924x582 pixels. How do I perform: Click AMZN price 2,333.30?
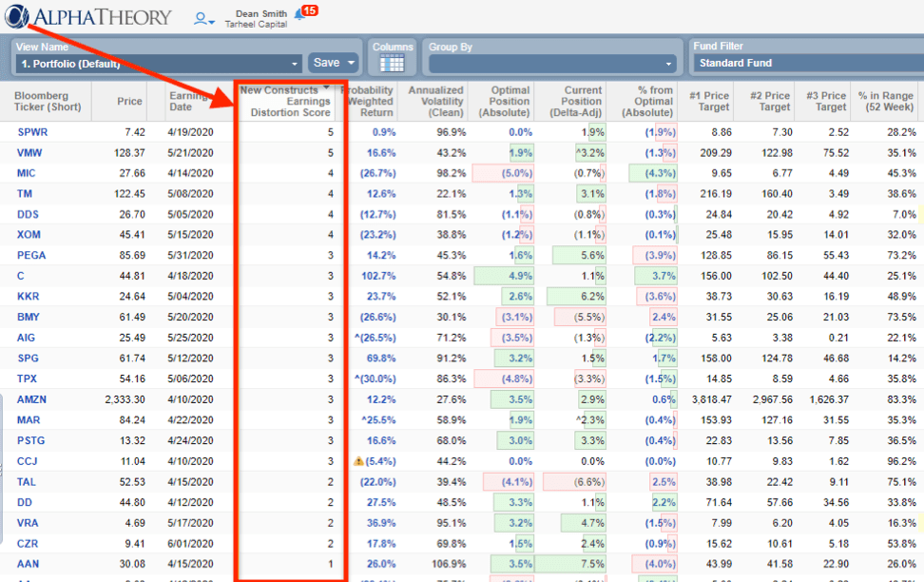125,399
